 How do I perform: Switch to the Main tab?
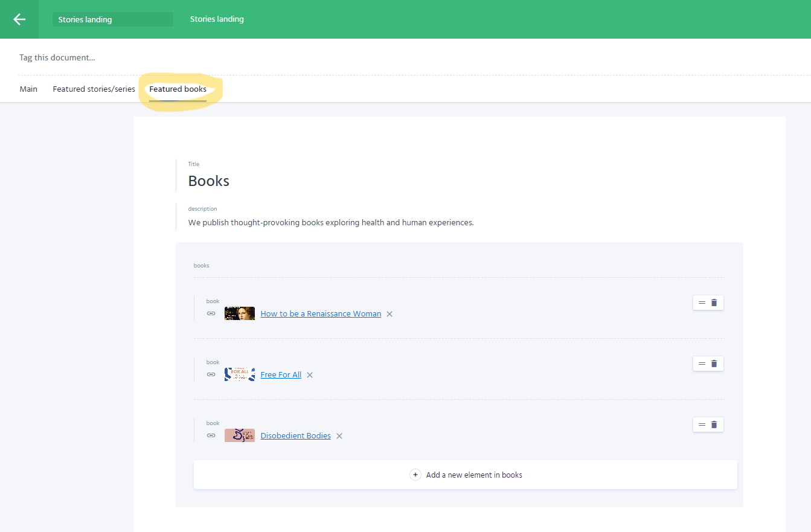28,89
